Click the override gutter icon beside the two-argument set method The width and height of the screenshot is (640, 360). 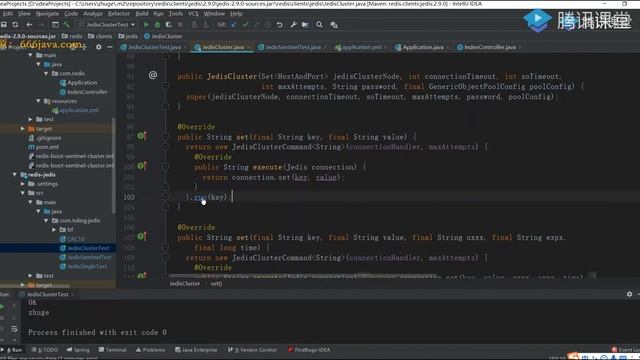coord(142,136)
